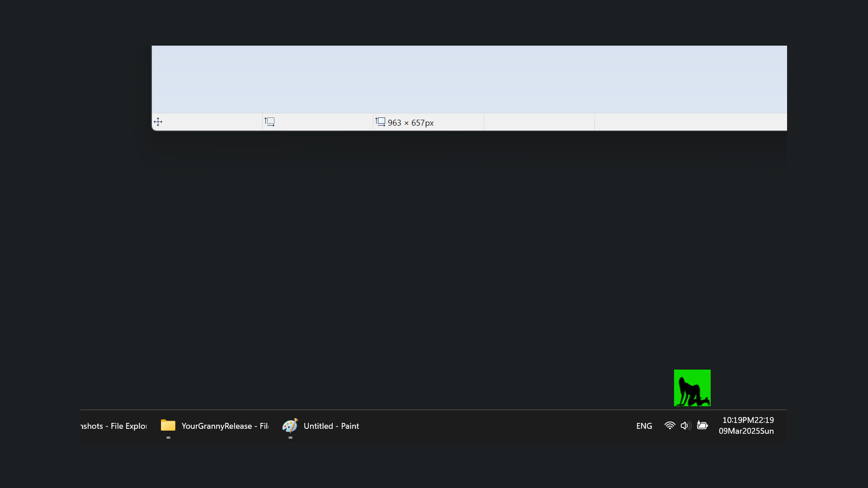The height and width of the screenshot is (488, 868).
Task: Click the date 09Mar2025Sun in the tray
Action: (x=746, y=431)
